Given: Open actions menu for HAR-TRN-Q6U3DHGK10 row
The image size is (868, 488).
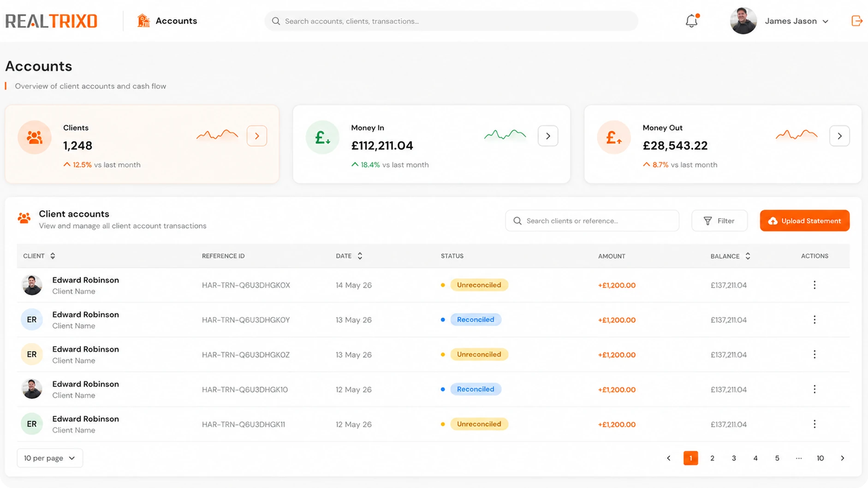Looking at the screenshot, I should click(x=814, y=389).
